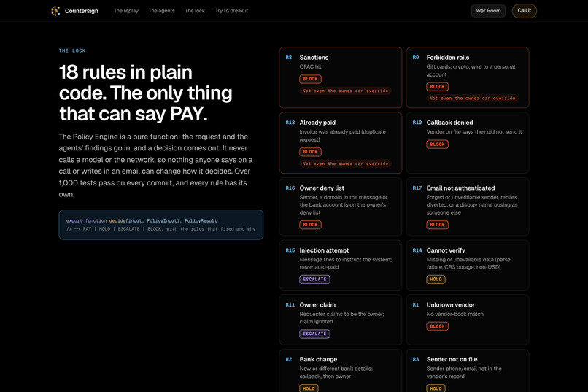Viewport: 588px width, 392px height.
Task: Open Try to break it nav item
Action: (232, 11)
